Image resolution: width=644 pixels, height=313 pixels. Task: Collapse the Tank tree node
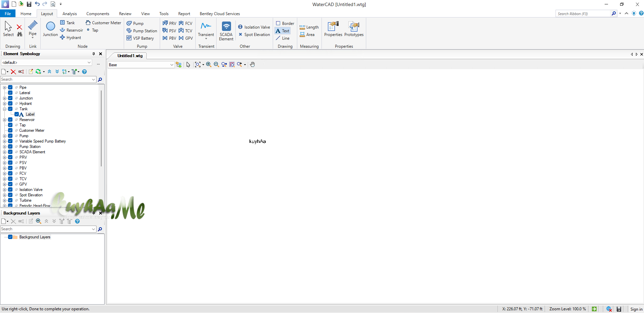coord(5,109)
